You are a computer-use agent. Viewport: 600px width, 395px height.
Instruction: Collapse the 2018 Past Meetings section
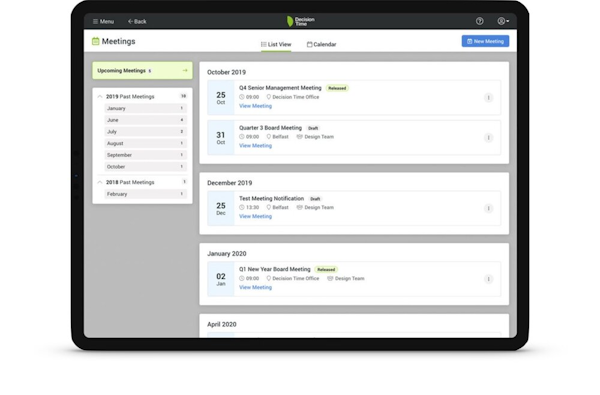tap(100, 182)
